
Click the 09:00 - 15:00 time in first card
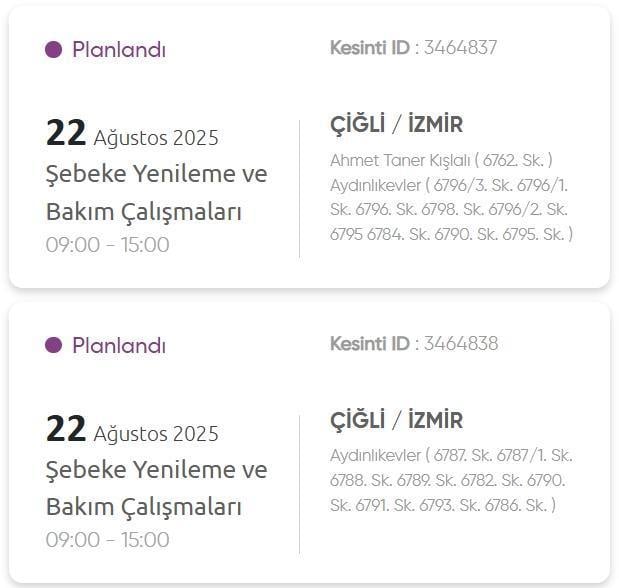(107, 245)
